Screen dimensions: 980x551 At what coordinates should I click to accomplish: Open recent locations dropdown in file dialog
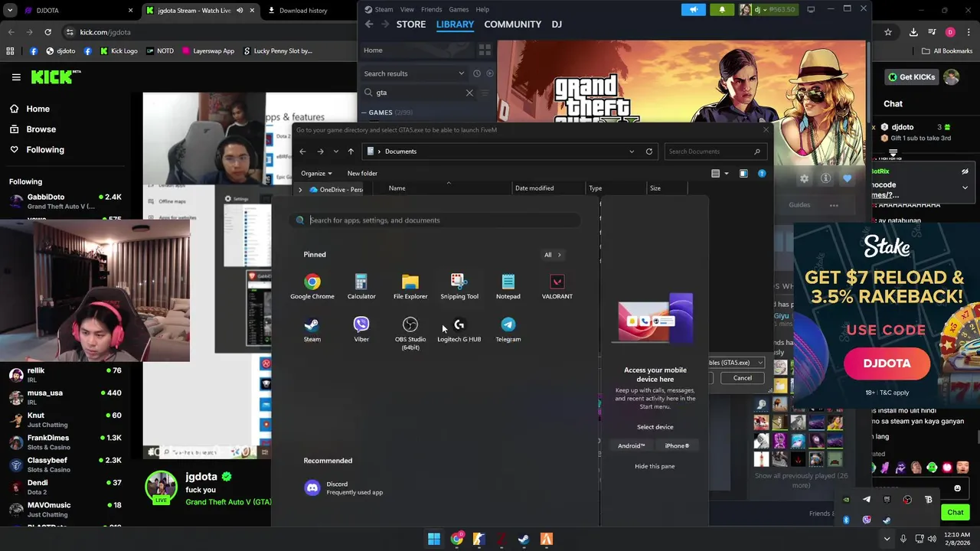pyautogui.click(x=335, y=152)
